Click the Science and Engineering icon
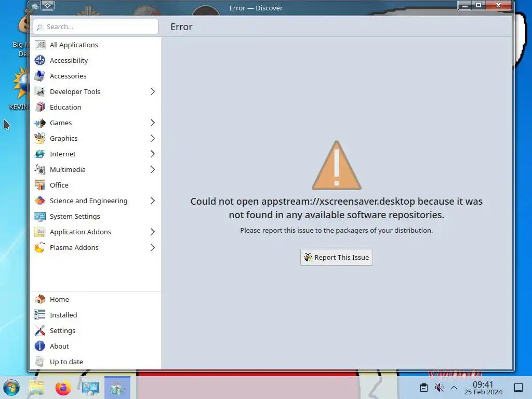This screenshot has height=399, width=532. pyautogui.click(x=39, y=201)
